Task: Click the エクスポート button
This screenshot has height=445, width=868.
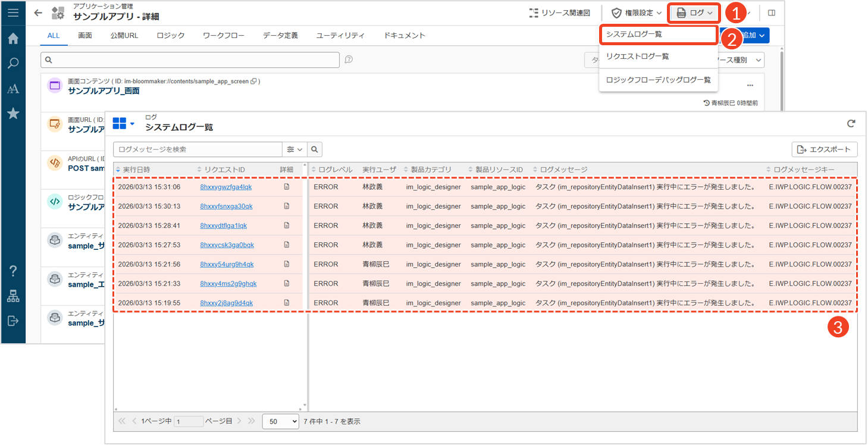Action: [x=824, y=149]
